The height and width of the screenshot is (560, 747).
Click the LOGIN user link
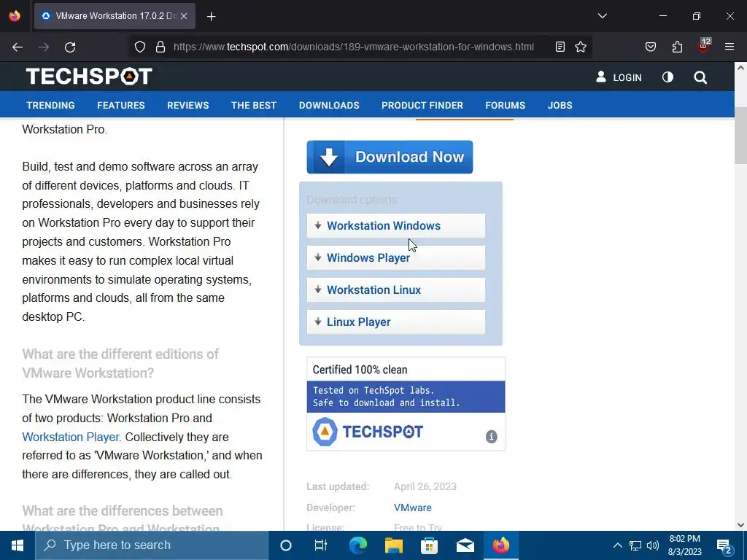click(619, 77)
